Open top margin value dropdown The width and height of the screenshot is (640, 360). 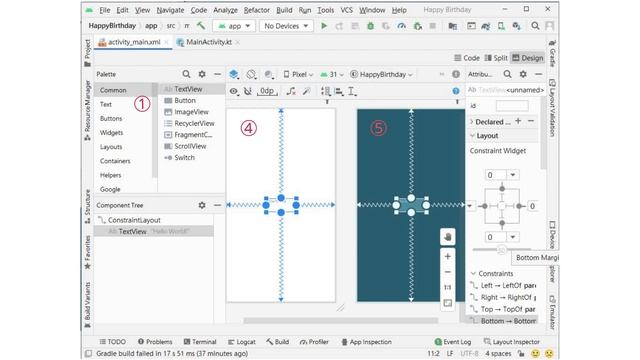pyautogui.click(x=513, y=175)
